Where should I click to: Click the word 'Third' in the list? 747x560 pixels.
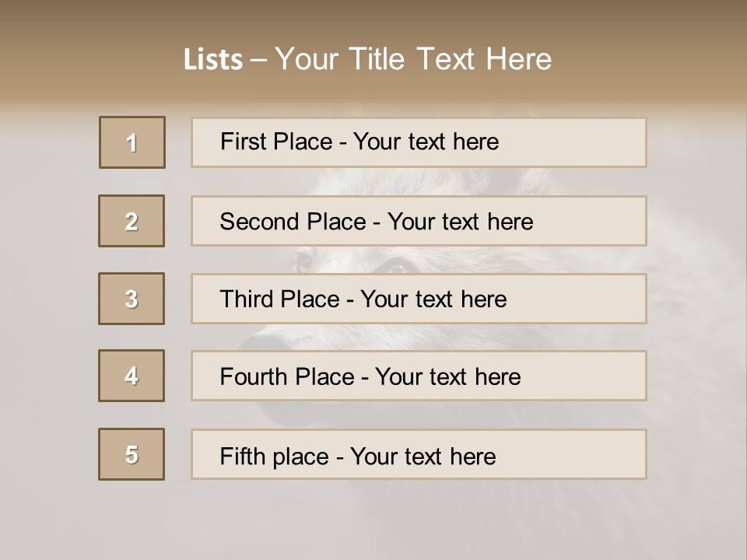[247, 299]
